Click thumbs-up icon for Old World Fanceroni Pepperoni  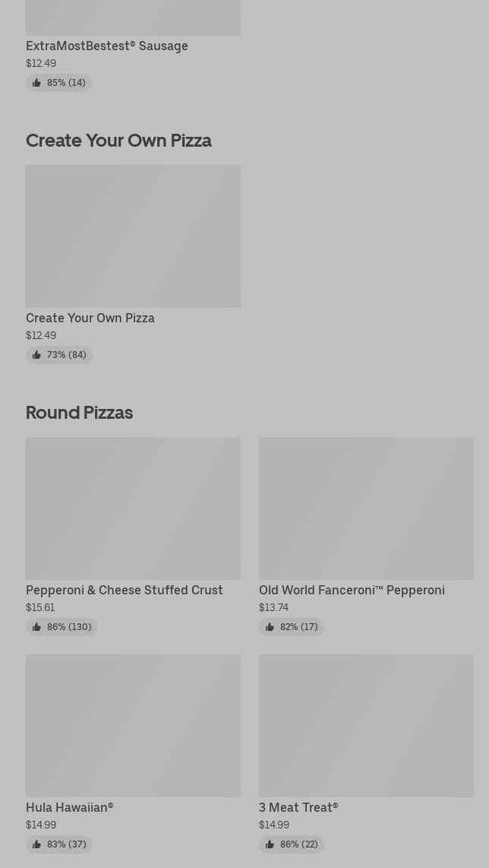[x=270, y=627]
